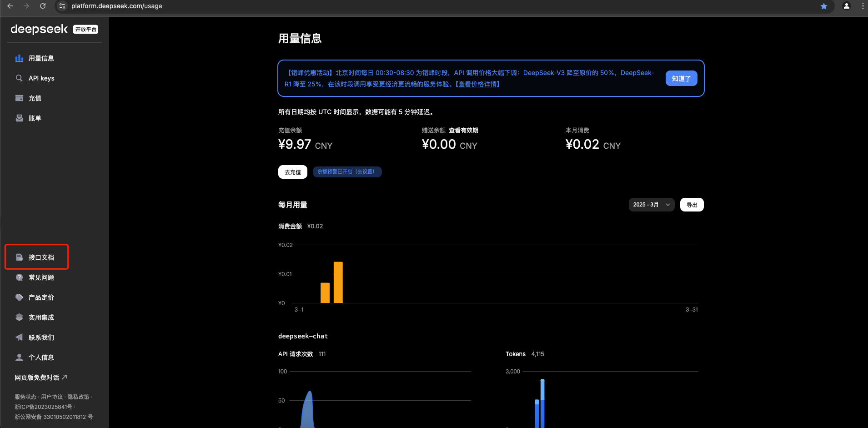Click the 去充值 button
Viewport: 868px width, 428px height.
coord(293,172)
